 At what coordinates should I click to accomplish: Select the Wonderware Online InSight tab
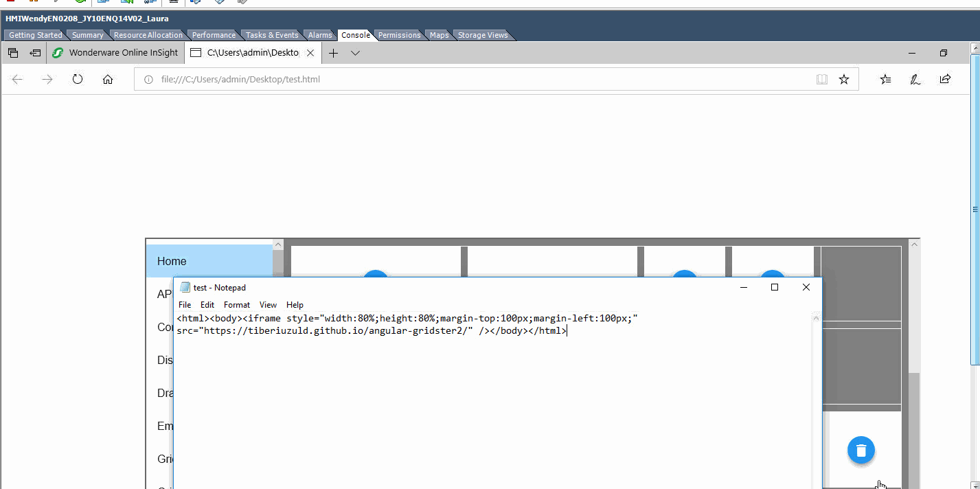click(115, 52)
